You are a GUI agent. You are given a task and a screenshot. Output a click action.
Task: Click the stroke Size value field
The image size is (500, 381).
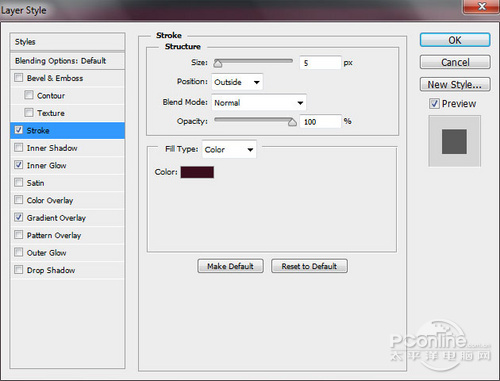point(320,63)
